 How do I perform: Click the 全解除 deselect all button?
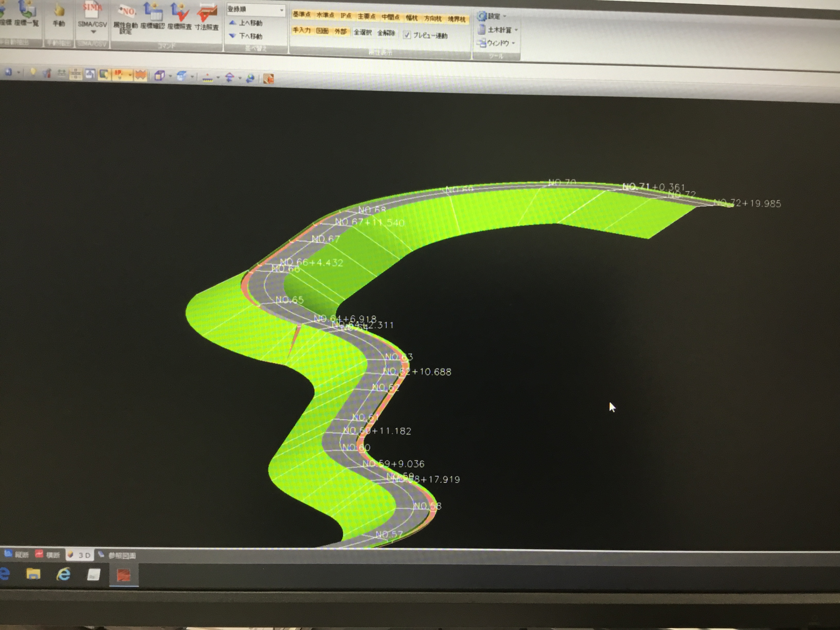click(x=386, y=33)
